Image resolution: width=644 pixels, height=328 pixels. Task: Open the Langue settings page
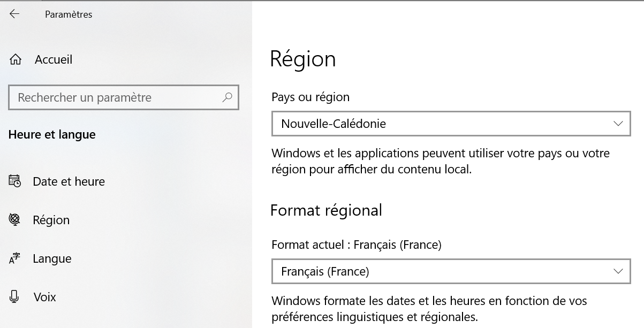point(52,259)
